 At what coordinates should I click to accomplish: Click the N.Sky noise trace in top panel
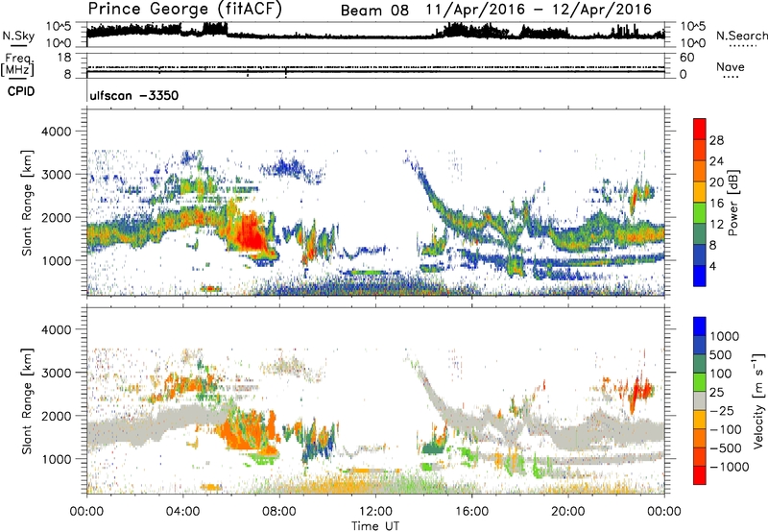(375, 36)
